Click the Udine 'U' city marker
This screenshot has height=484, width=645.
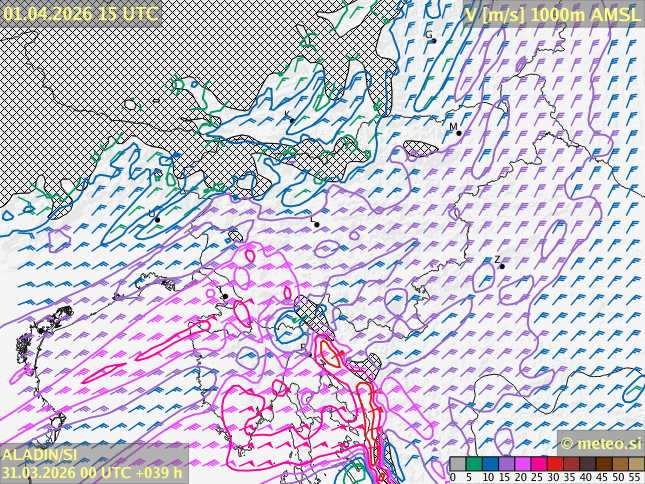(x=157, y=219)
